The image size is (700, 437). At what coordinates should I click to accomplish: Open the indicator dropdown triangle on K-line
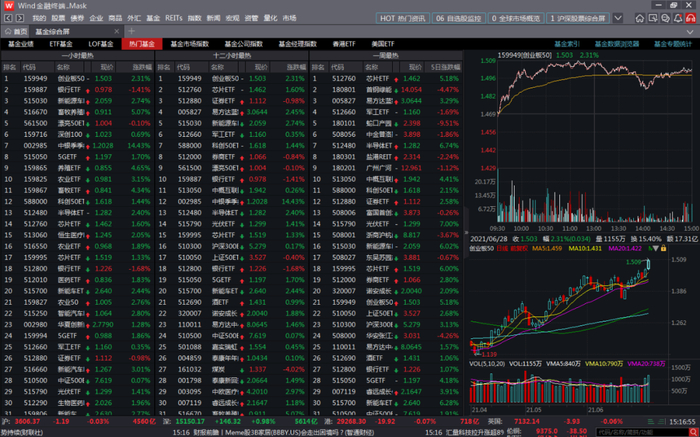[x=655, y=248]
